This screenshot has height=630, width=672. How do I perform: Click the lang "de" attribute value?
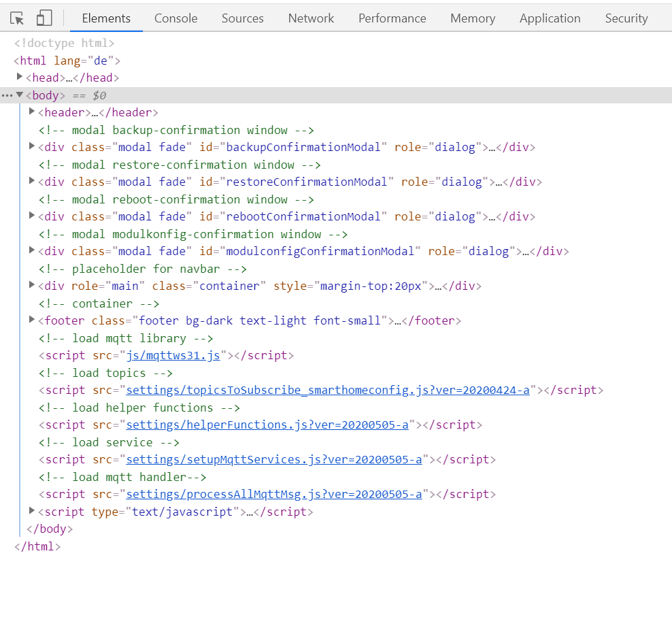click(101, 61)
